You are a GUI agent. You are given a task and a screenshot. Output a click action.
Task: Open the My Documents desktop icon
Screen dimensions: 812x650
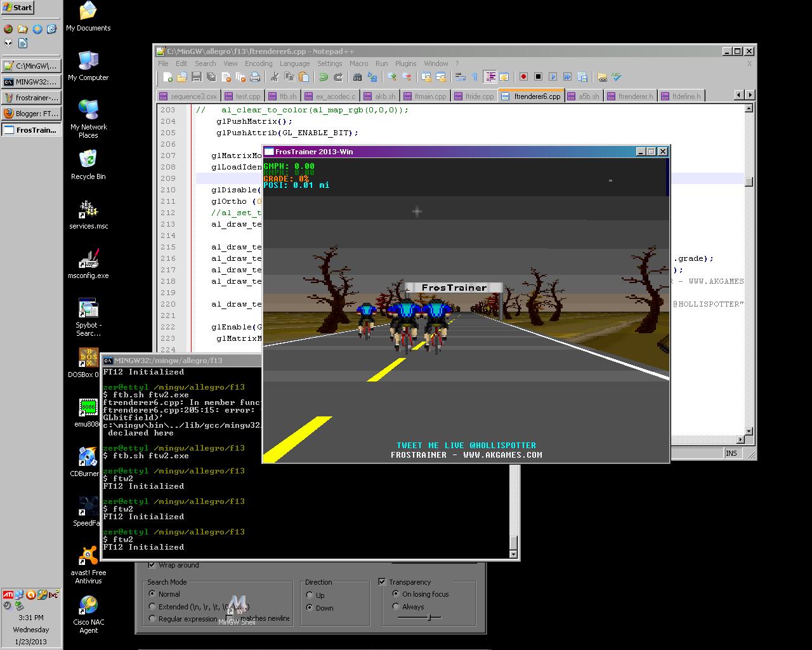tap(88, 17)
